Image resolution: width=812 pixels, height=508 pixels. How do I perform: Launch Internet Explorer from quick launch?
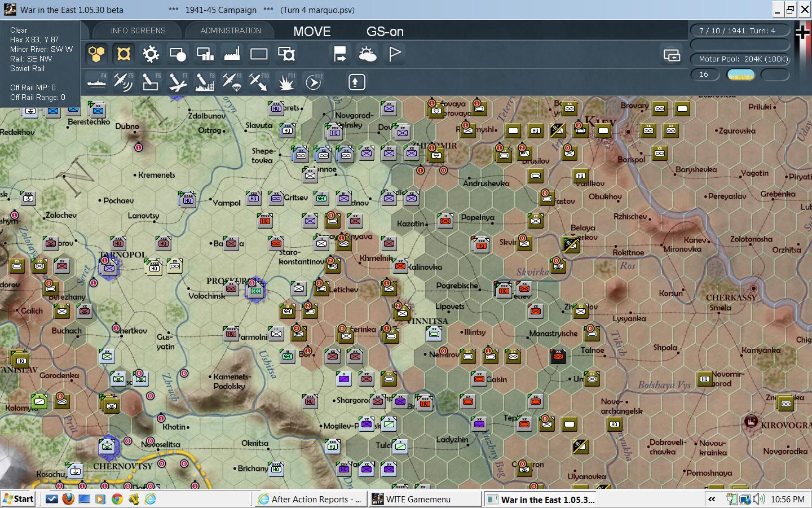click(150, 499)
